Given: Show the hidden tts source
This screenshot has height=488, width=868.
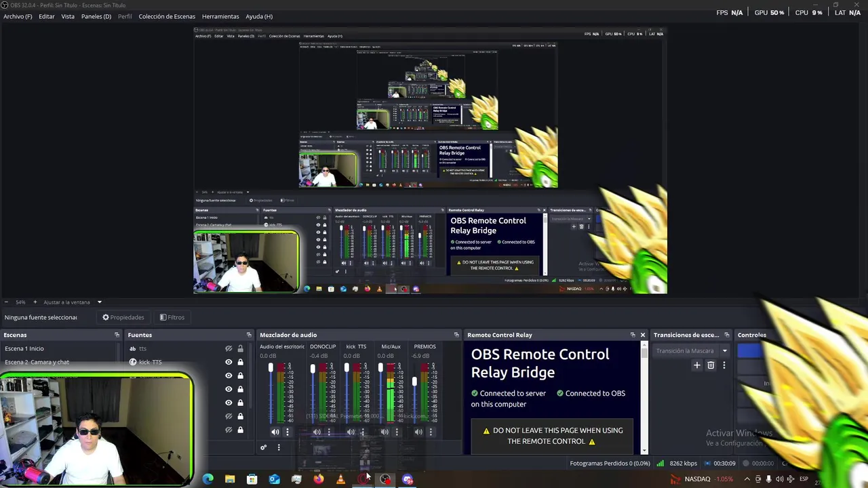Looking at the screenshot, I should pyautogui.click(x=229, y=348).
